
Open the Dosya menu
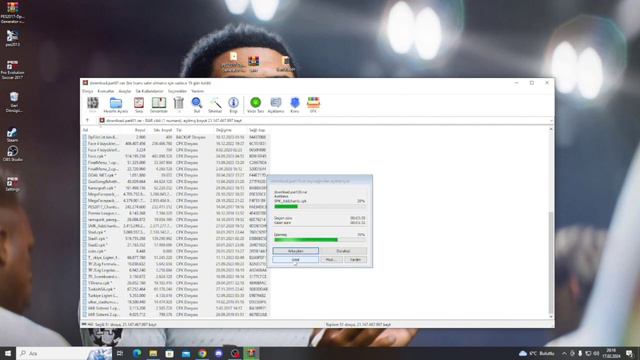(x=87, y=91)
